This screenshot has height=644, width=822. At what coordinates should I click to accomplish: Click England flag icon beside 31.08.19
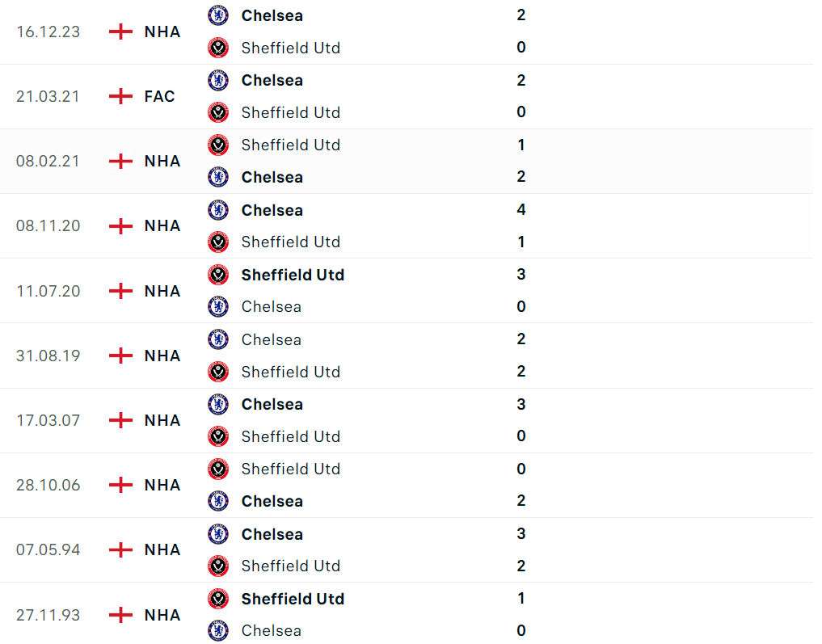point(120,356)
